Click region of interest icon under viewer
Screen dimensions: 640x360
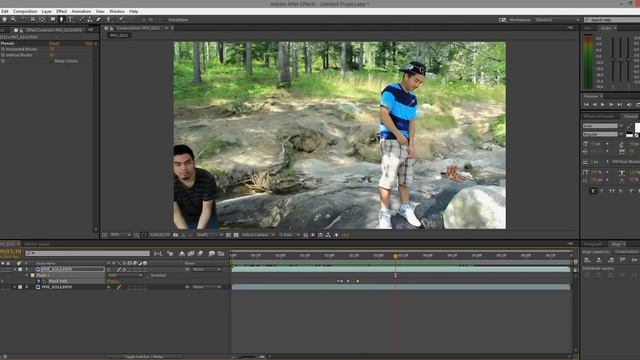point(229,235)
